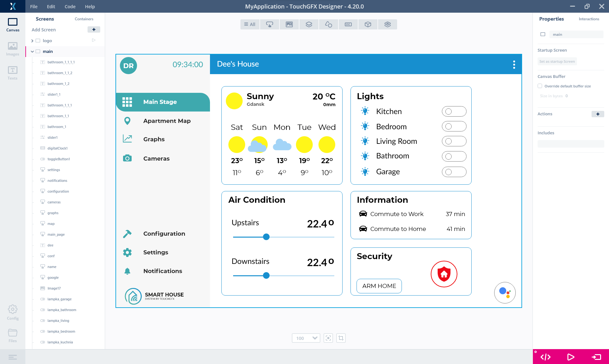Click the All widgets filter button
Screen dimensions: 609x364
click(x=250, y=24)
